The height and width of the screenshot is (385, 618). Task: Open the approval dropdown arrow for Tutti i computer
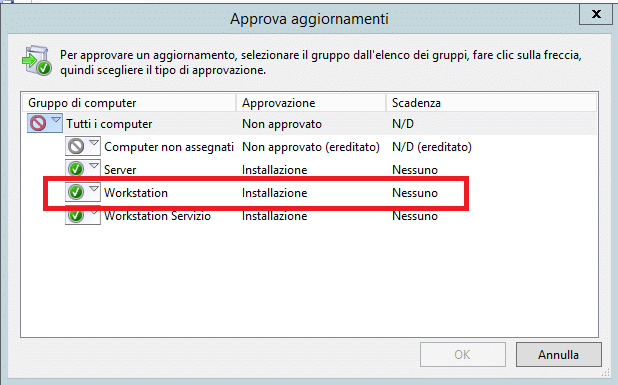coord(56,120)
